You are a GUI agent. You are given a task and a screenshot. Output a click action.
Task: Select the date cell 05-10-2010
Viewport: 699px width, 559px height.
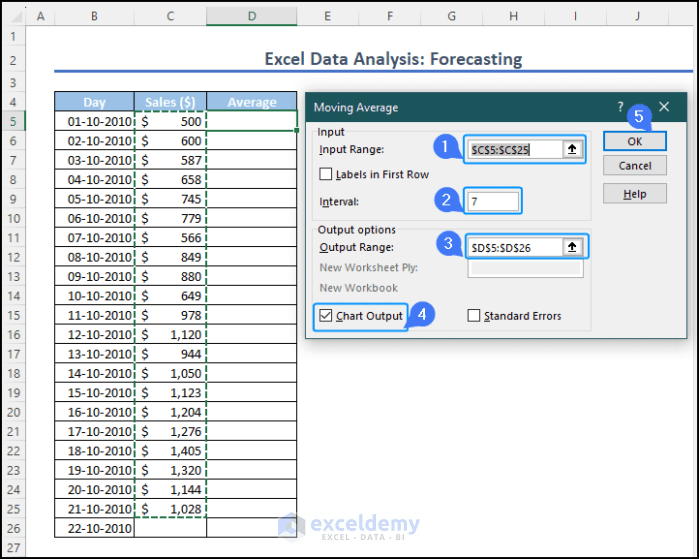point(94,199)
